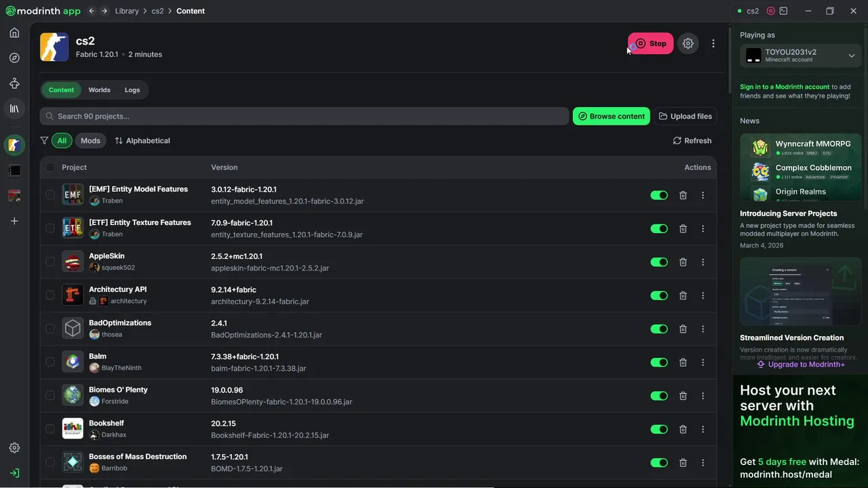The width and height of the screenshot is (868, 488).
Task: Click the BadOptimizations mod icon
Action: pyautogui.click(x=73, y=328)
